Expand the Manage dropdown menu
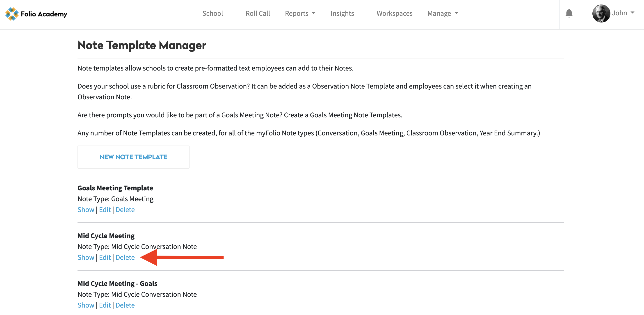 point(443,13)
